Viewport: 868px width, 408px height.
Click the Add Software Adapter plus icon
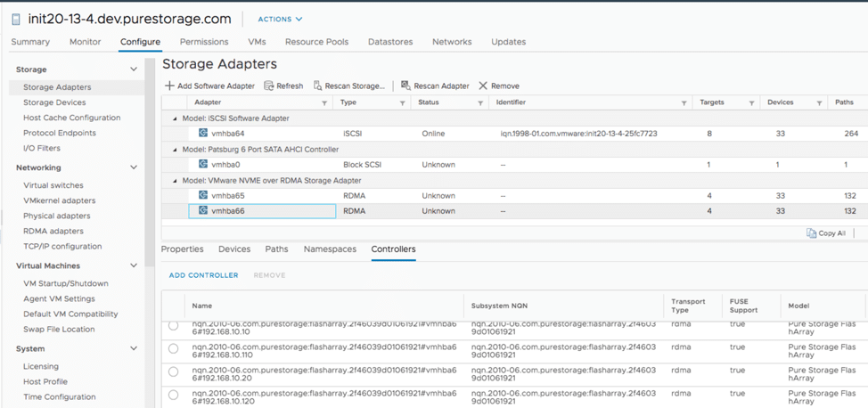pyautogui.click(x=170, y=86)
